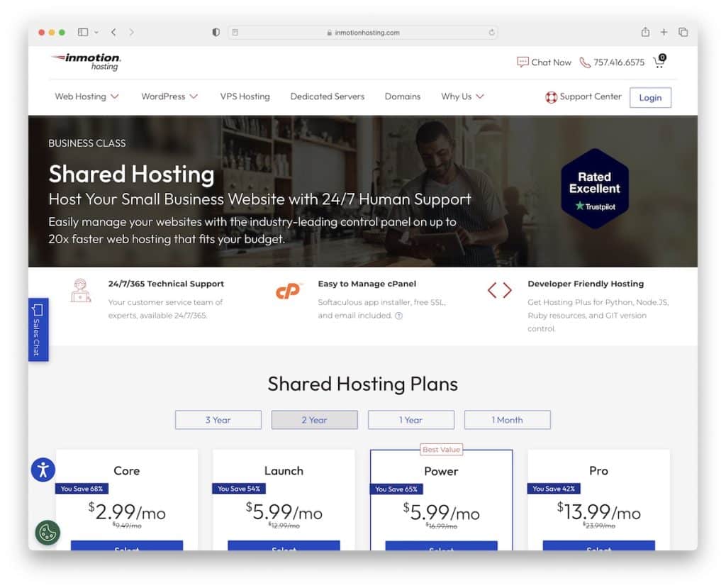
Task: View the Rated Excellent Trustpilot badge
Action: point(595,189)
